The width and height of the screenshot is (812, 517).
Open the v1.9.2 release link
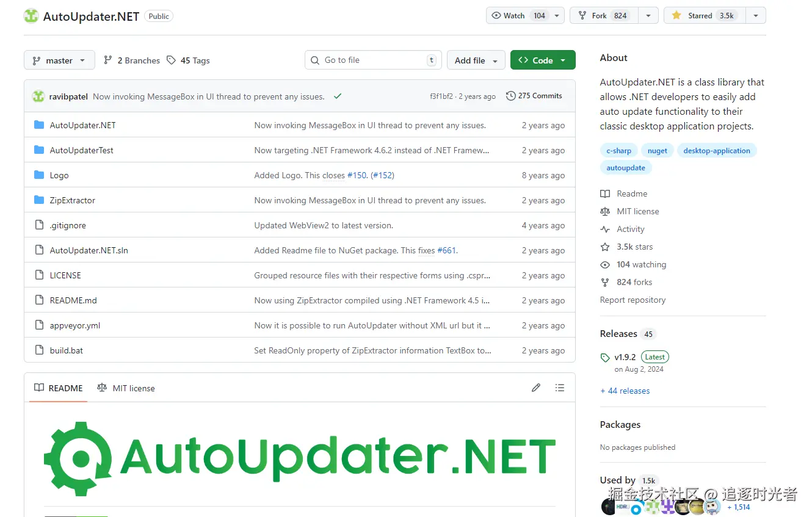[625, 357]
